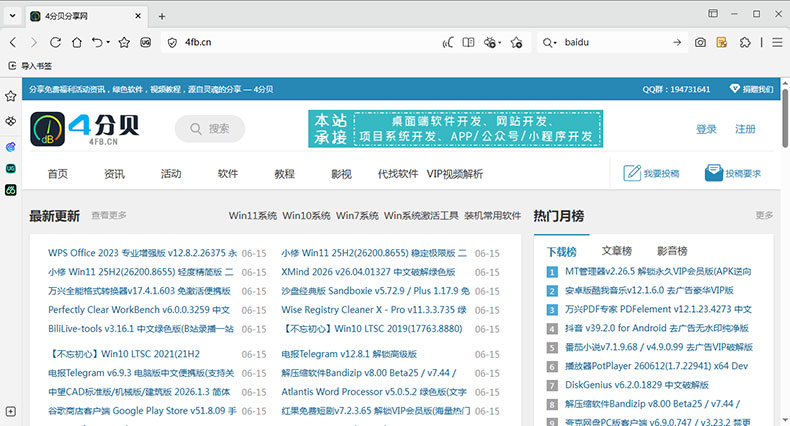Screen dimensions: 790x426
Task: Toggle reader mode book icon
Action: pos(469,43)
